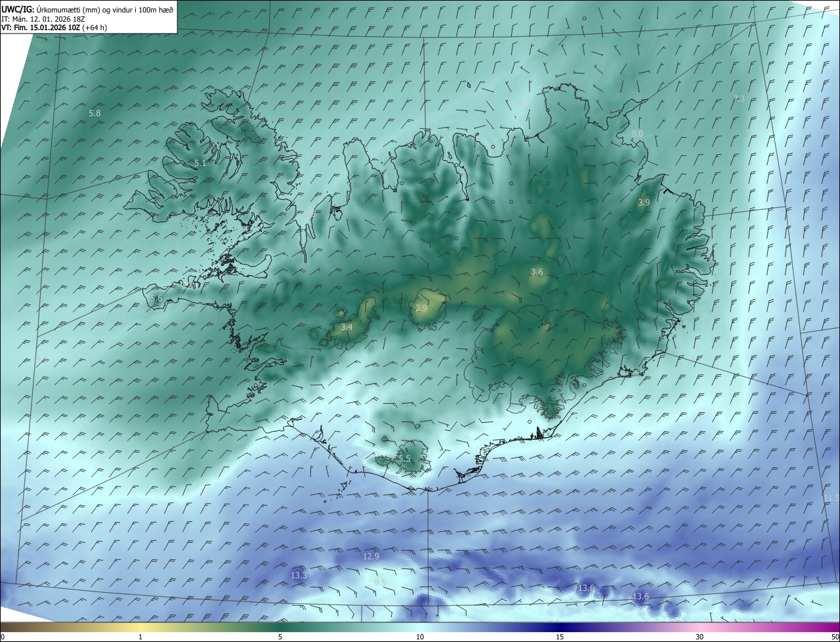Click the IT: Mán. 12. 01. 2026 18Z line
This screenshot has height=642, width=840.
pos(43,18)
